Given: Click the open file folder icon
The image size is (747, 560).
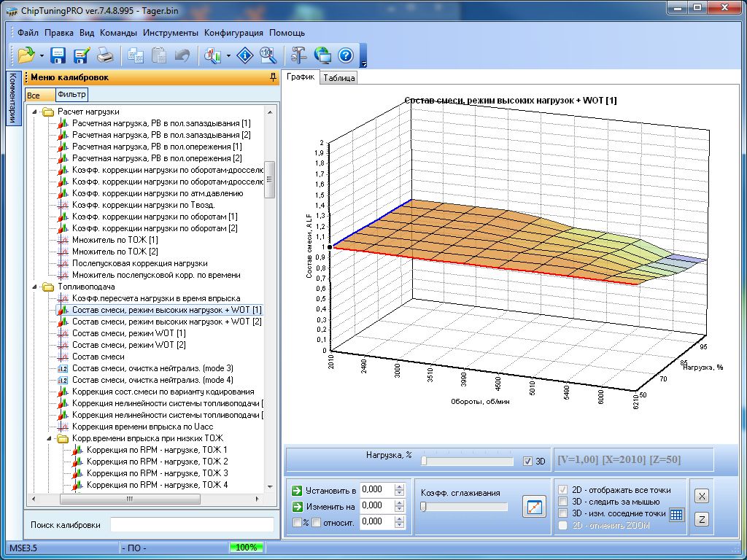Looking at the screenshot, I should [26, 55].
